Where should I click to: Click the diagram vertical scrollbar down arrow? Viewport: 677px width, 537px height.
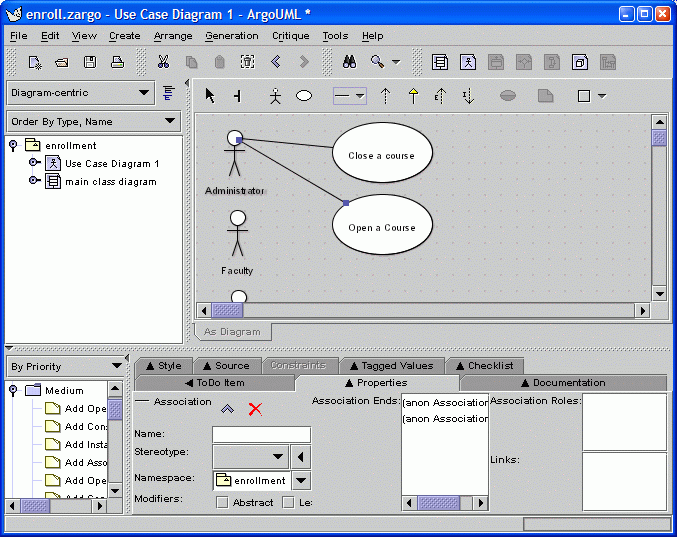coord(659,294)
